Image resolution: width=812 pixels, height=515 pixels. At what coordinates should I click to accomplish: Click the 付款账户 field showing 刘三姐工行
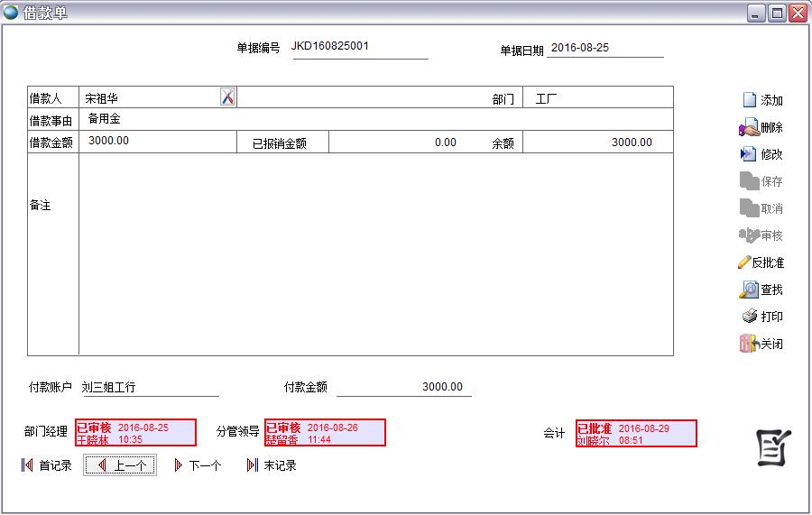click(150, 387)
